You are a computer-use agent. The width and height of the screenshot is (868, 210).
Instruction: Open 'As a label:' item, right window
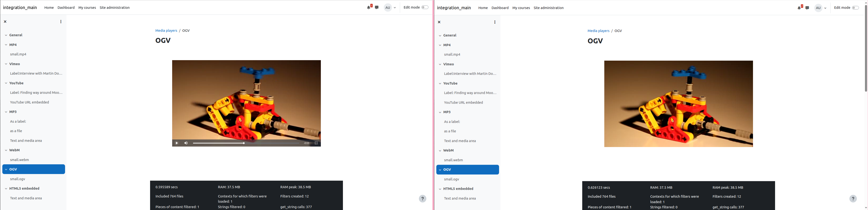point(452,122)
